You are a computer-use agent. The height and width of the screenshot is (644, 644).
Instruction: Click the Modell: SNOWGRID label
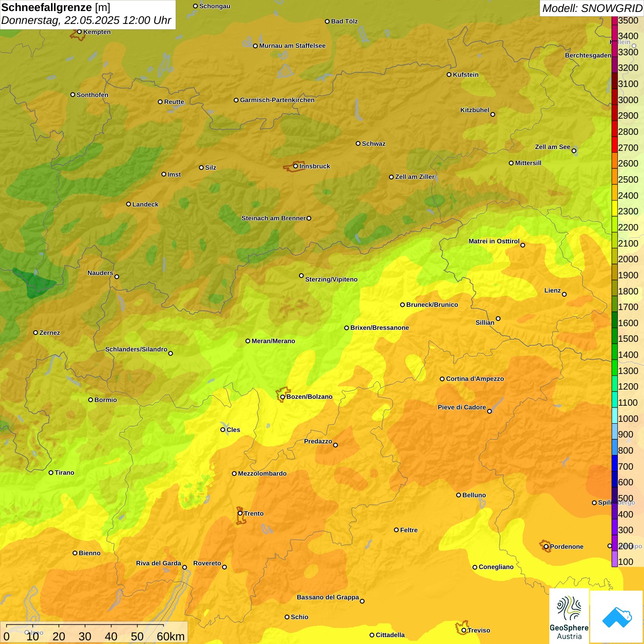(592, 8)
